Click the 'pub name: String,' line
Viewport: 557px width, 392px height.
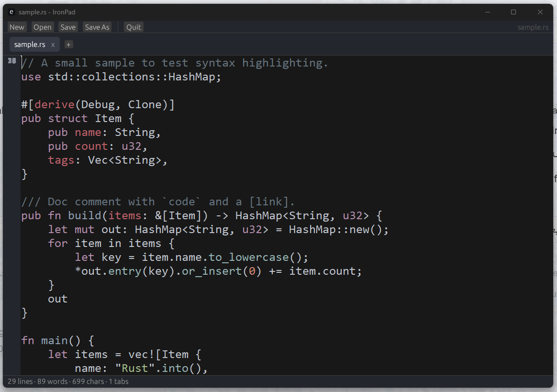pyautogui.click(x=104, y=132)
